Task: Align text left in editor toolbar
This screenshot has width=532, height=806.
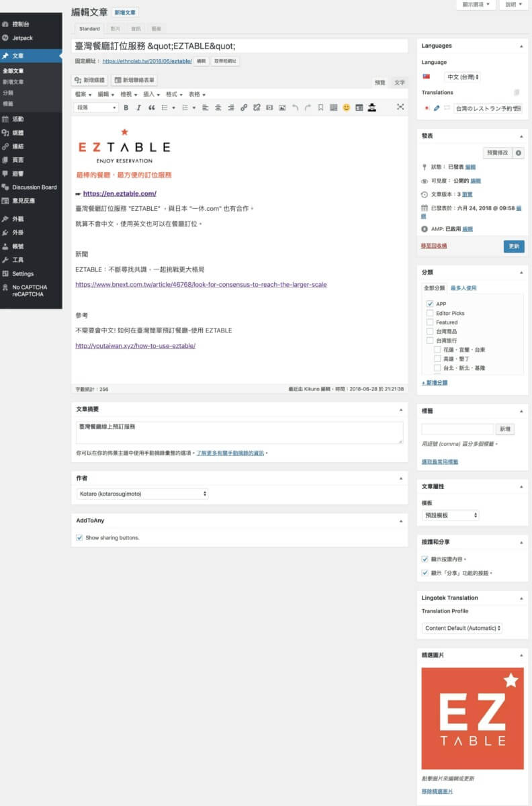Action: click(x=205, y=107)
